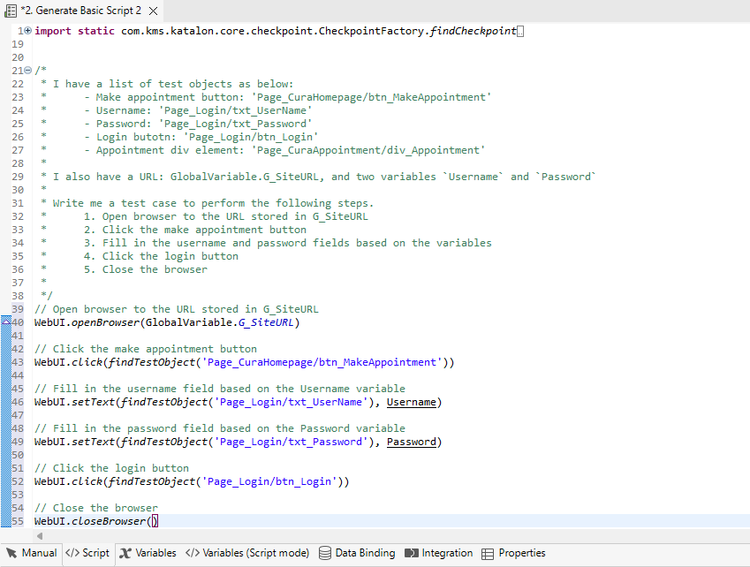The image size is (750, 567).
Task: Collapse the comment block at line 21
Action: [27, 71]
